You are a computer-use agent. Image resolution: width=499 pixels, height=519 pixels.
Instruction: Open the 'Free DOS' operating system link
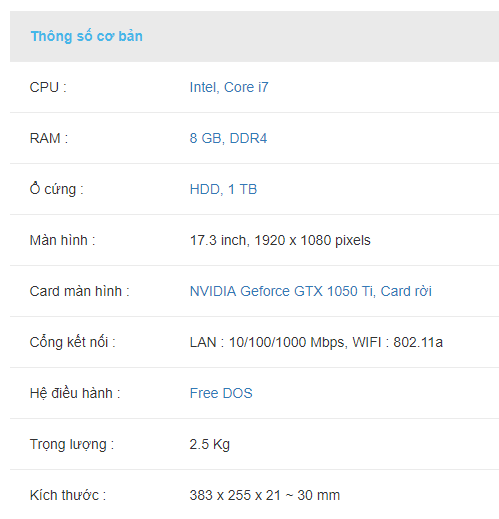(221, 393)
